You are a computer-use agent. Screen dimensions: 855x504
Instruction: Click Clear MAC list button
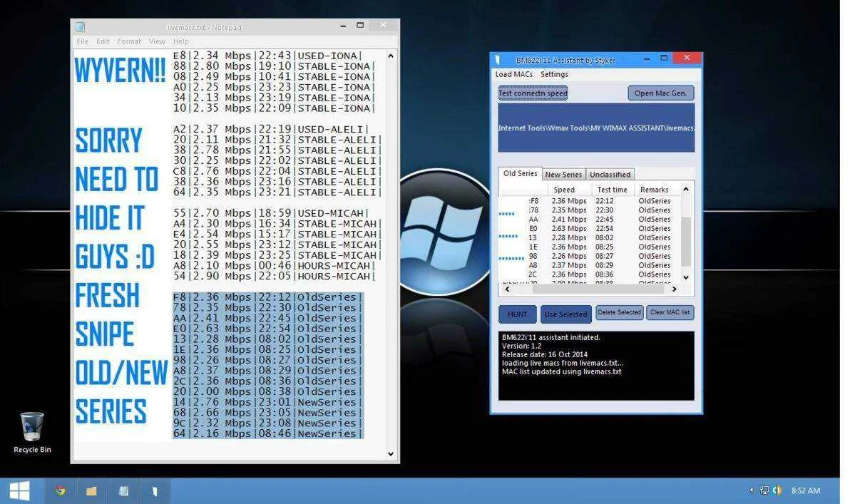point(670,312)
